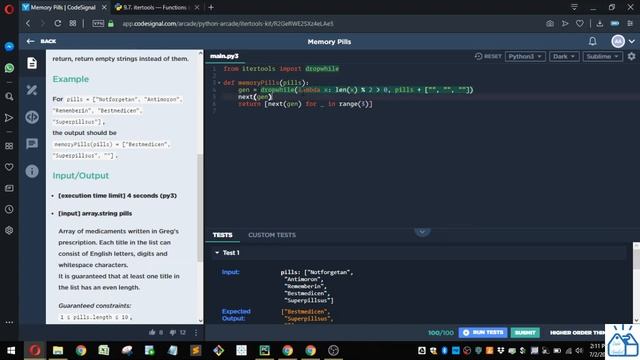Click the SUBMIT button

[525, 333]
